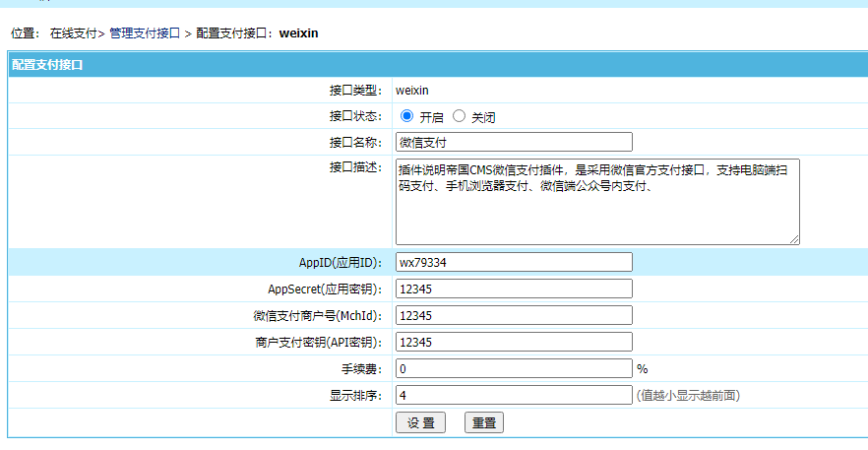Click the 接口类型 value weixin
868x450 pixels.
(412, 91)
